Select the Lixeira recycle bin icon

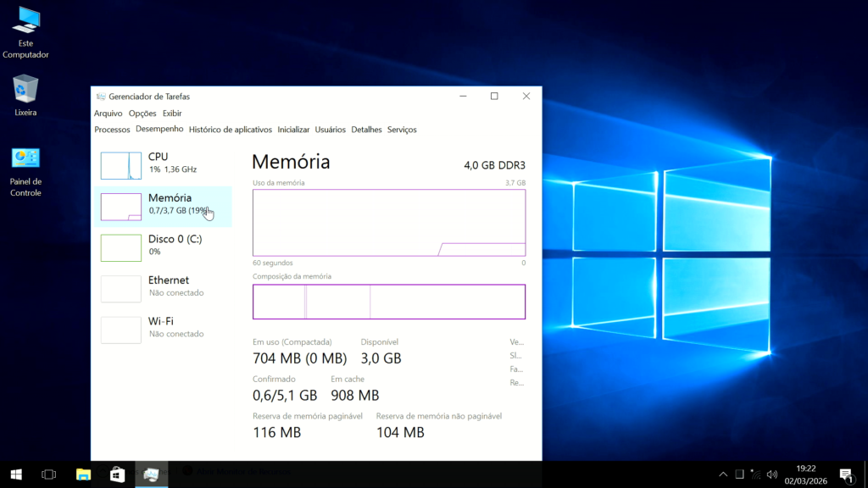pyautogui.click(x=25, y=89)
